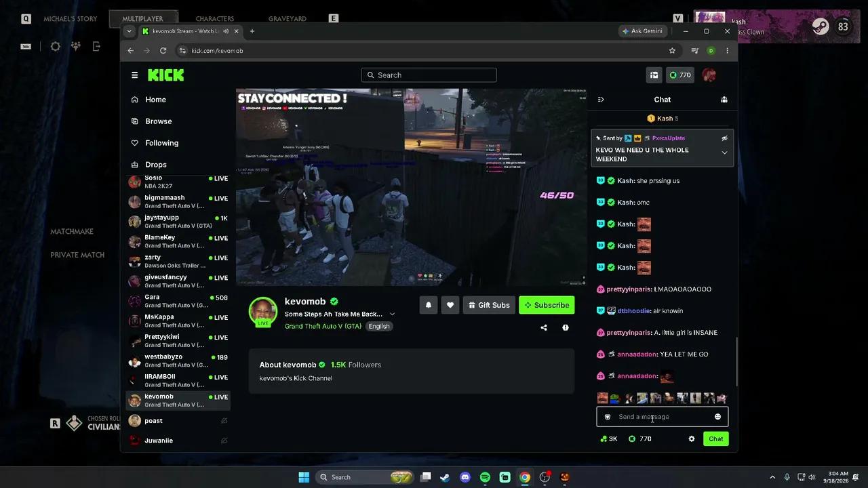Open the user profile avatar menu
868x488 pixels.
click(x=709, y=75)
